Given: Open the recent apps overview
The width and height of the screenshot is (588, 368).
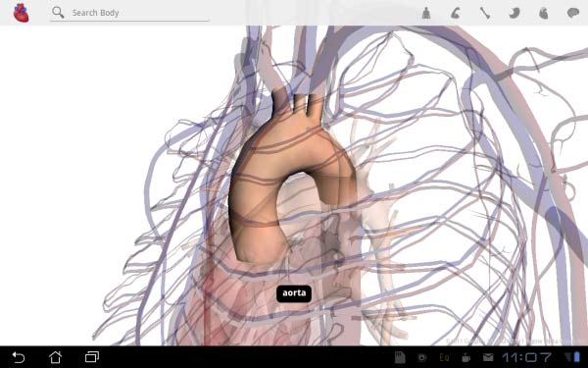Looking at the screenshot, I should coord(92,357).
